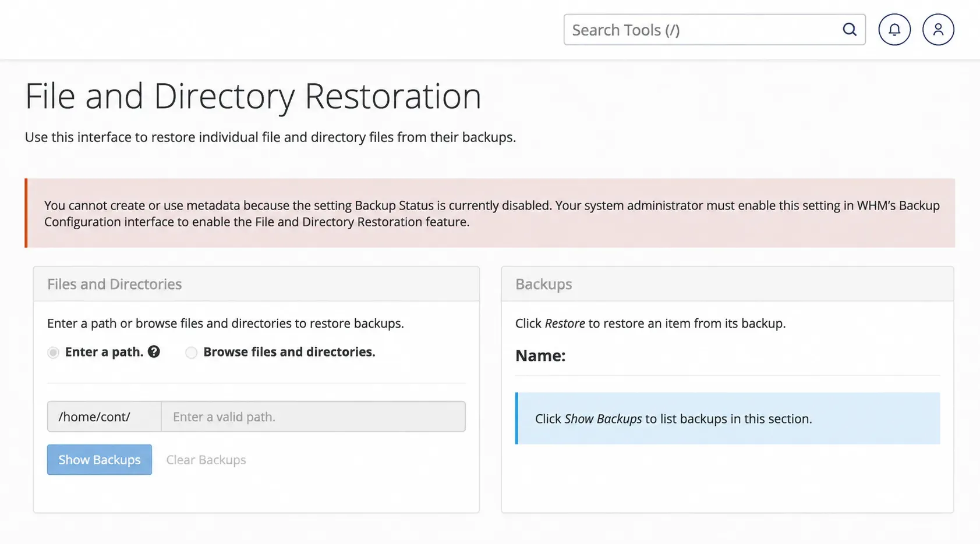Click the Files and Directories panel heading
The height and width of the screenshot is (544, 980).
(x=115, y=284)
